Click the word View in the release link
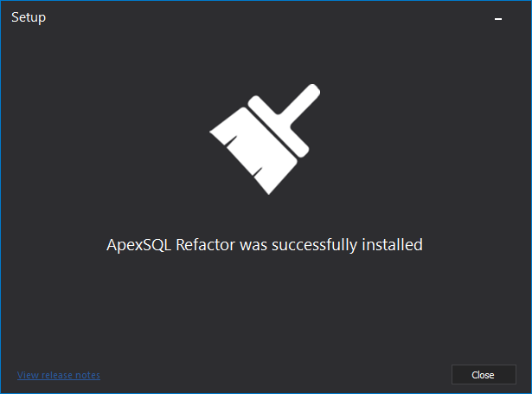This screenshot has height=394, width=532. click(28, 375)
